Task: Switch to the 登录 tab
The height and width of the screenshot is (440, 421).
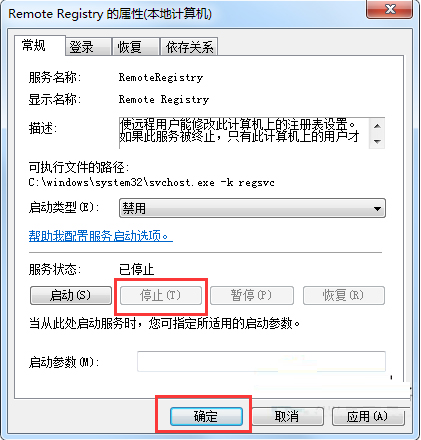Action: pos(88,47)
